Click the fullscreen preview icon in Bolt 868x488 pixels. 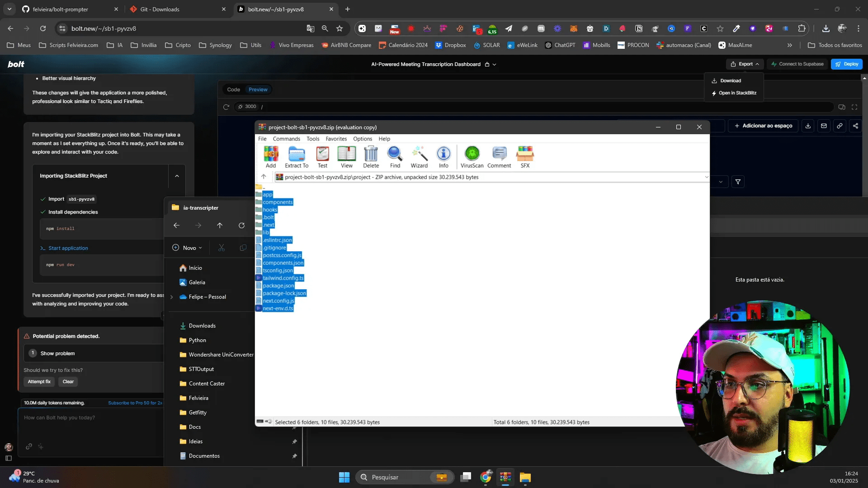(854, 107)
